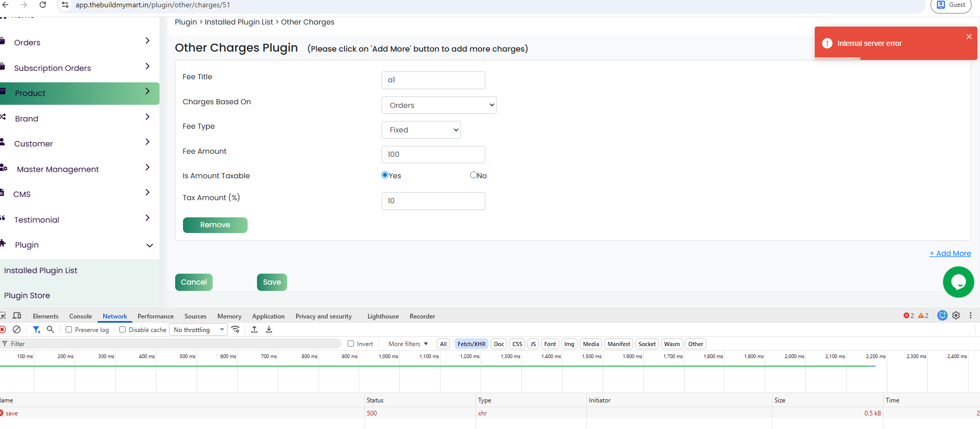Click the Fee Title input field
Screen dimensions: 980x429
(433, 80)
